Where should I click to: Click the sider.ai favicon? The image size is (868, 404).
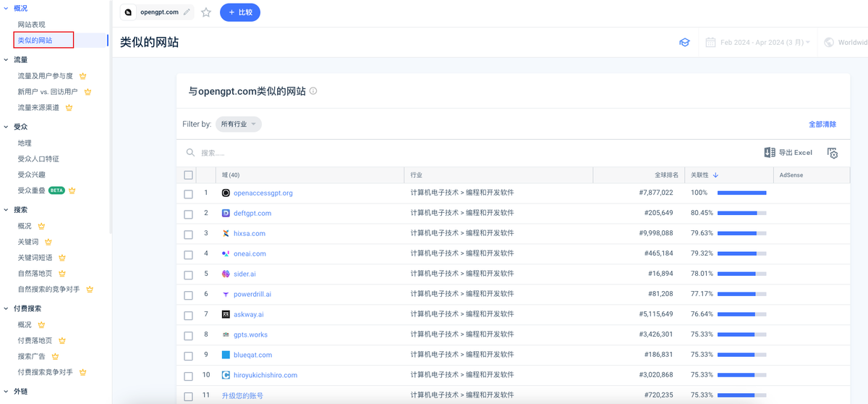(x=226, y=274)
